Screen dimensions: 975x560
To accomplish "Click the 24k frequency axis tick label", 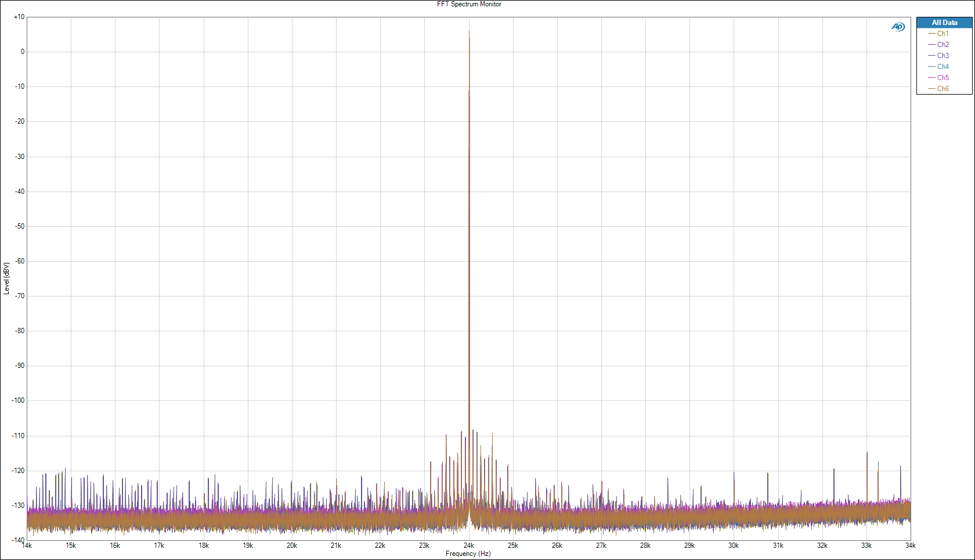I will (469, 545).
